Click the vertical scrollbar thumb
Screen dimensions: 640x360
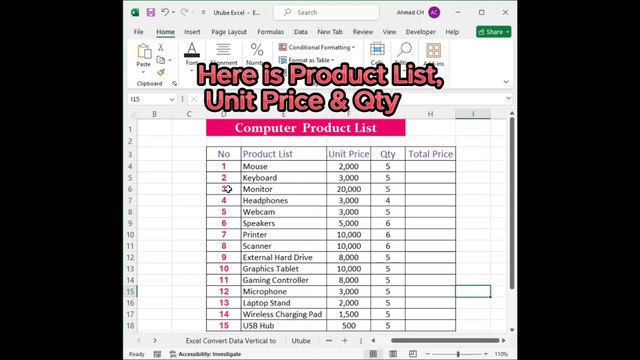coord(512,203)
